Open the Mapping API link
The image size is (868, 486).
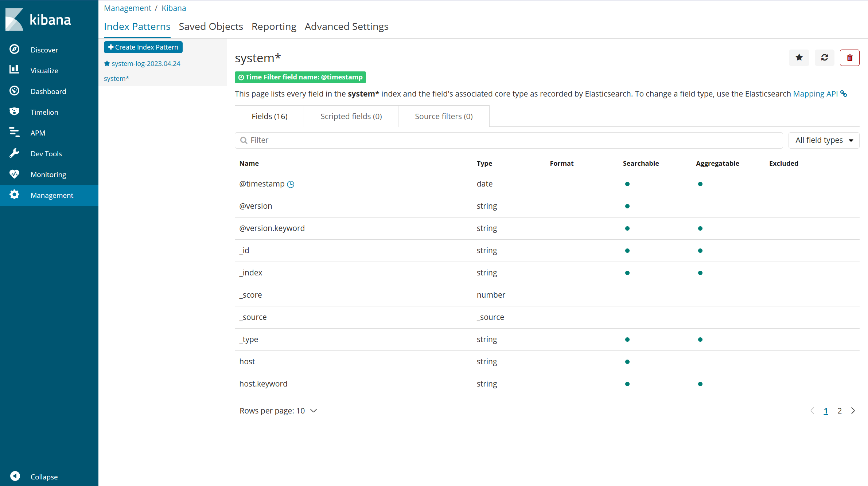coord(815,94)
